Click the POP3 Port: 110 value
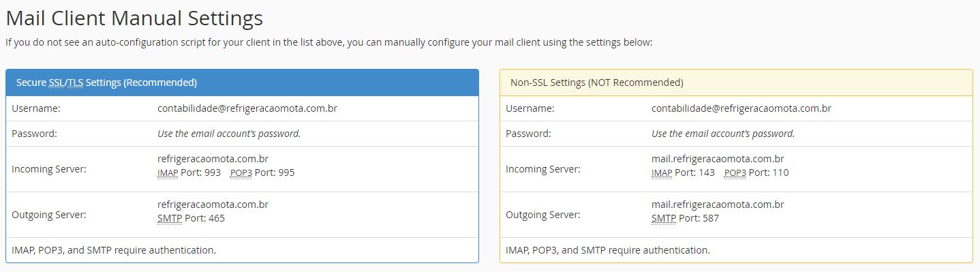 [756, 172]
